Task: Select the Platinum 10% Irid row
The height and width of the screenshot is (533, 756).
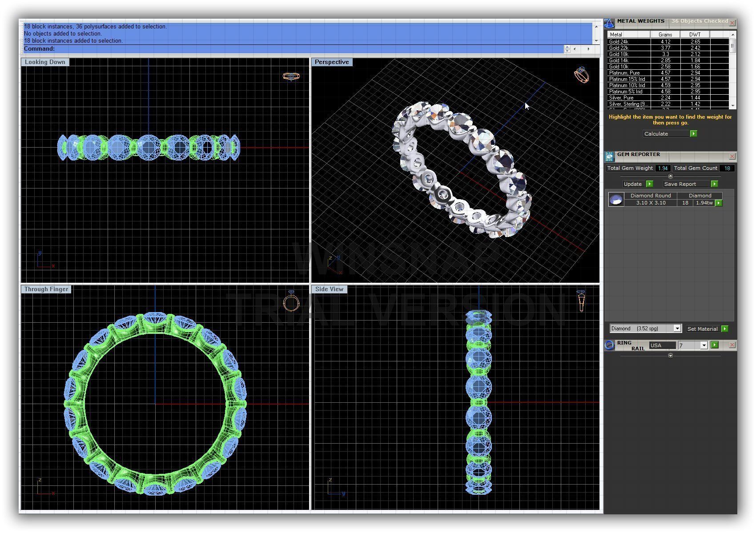Action: [668, 85]
